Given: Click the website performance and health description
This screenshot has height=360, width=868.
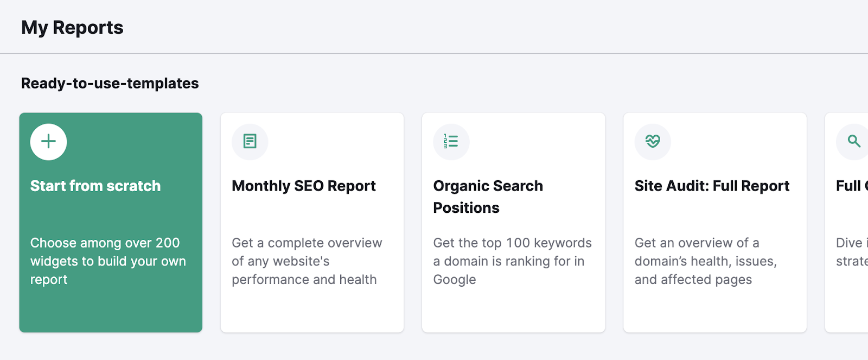Looking at the screenshot, I should click(x=307, y=261).
